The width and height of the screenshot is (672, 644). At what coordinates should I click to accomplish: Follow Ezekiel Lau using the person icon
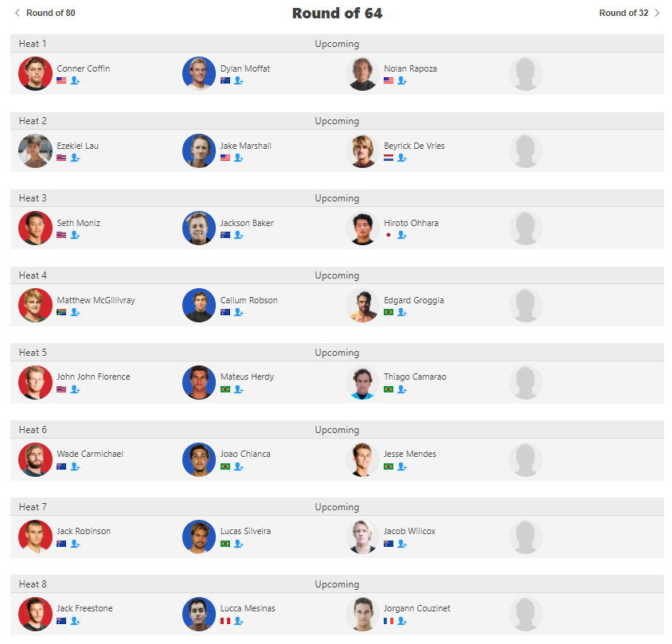pyautogui.click(x=75, y=158)
